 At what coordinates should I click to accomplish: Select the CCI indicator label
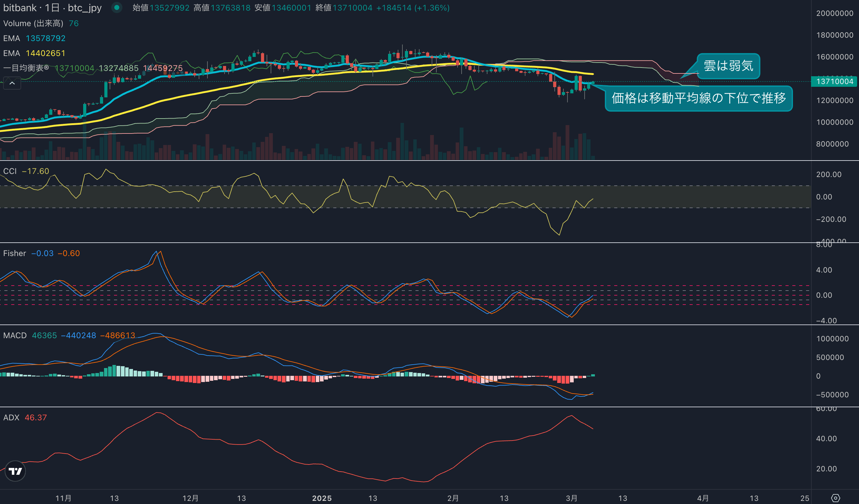pos(10,171)
